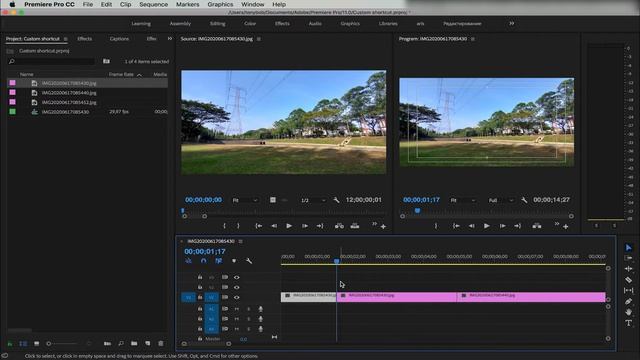Click the New Bin folder icon in Project panel
The image size is (640, 360).
pos(134,344)
